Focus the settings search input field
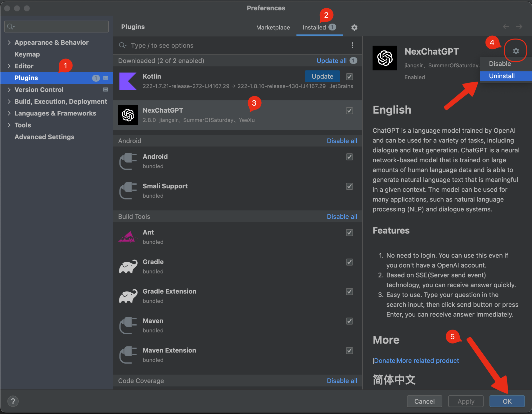The image size is (532, 414). [x=57, y=27]
